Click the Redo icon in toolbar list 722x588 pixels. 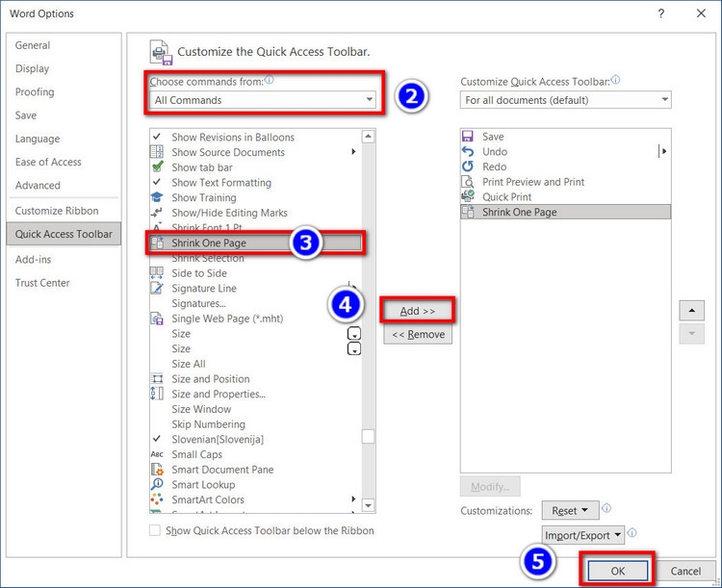click(467, 166)
